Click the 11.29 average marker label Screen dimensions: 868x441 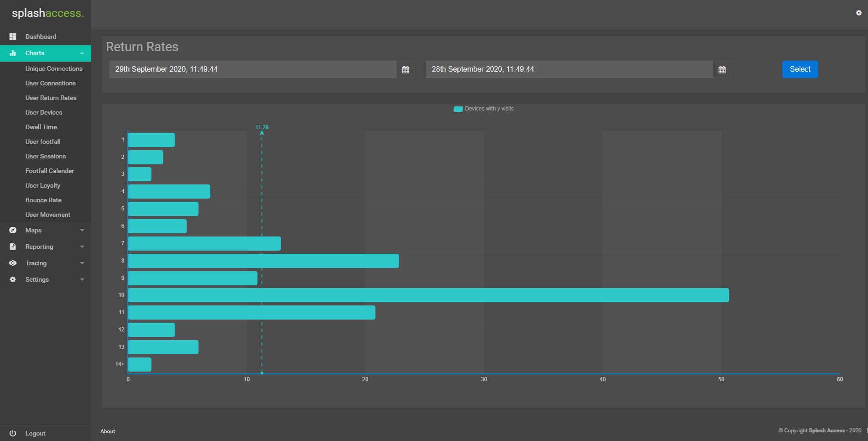(262, 127)
